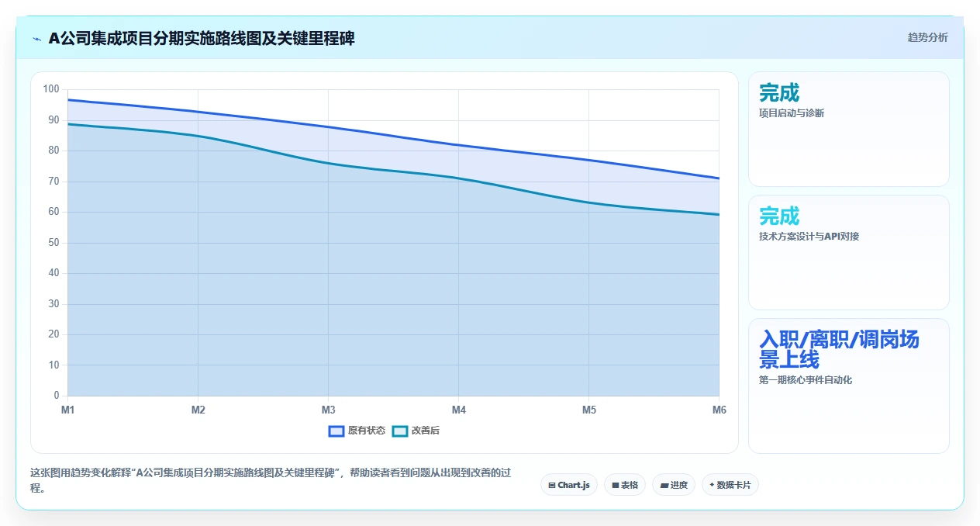
Task: Click the description paragraph below the chart
Action: tap(270, 480)
